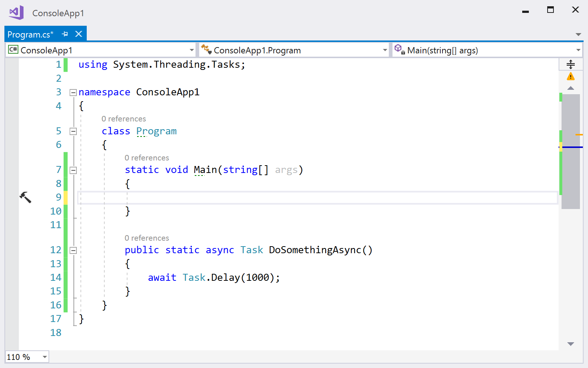Collapse the Main method outline region
The width and height of the screenshot is (588, 368).
(x=73, y=170)
